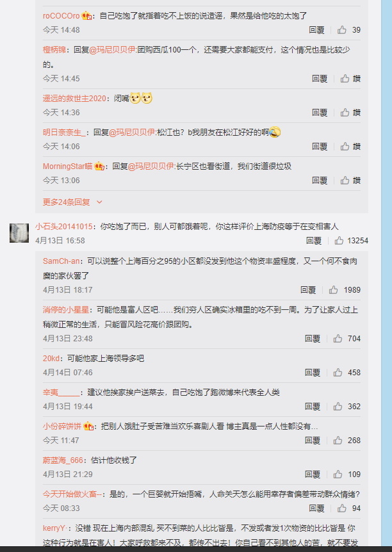The image size is (392, 552).
Task: Like roCOCOro's comment with 39 likes
Action: 342,30
